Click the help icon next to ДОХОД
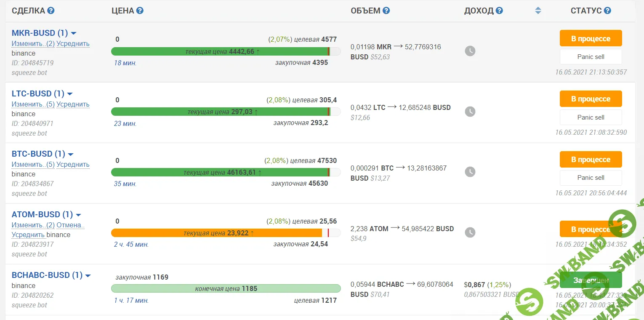The width and height of the screenshot is (644, 320). click(499, 11)
